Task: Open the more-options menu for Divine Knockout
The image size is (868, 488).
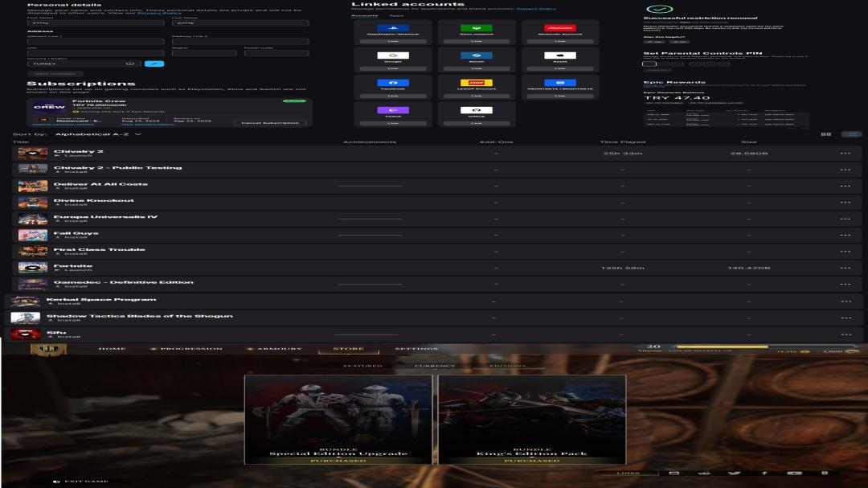Action: (x=845, y=203)
